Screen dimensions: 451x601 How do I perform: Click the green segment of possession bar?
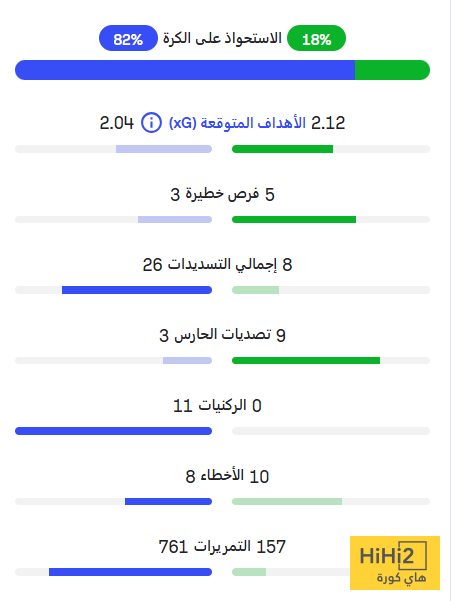tap(392, 70)
